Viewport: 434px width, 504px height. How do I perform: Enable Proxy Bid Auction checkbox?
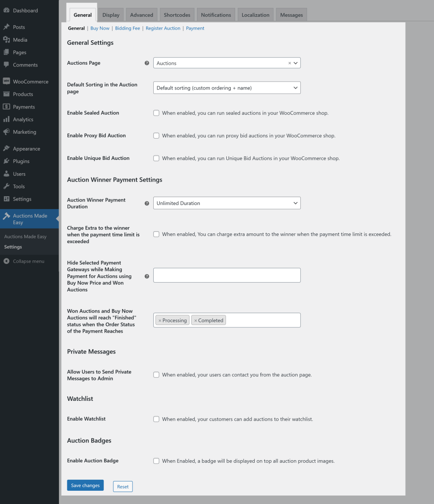(x=156, y=136)
